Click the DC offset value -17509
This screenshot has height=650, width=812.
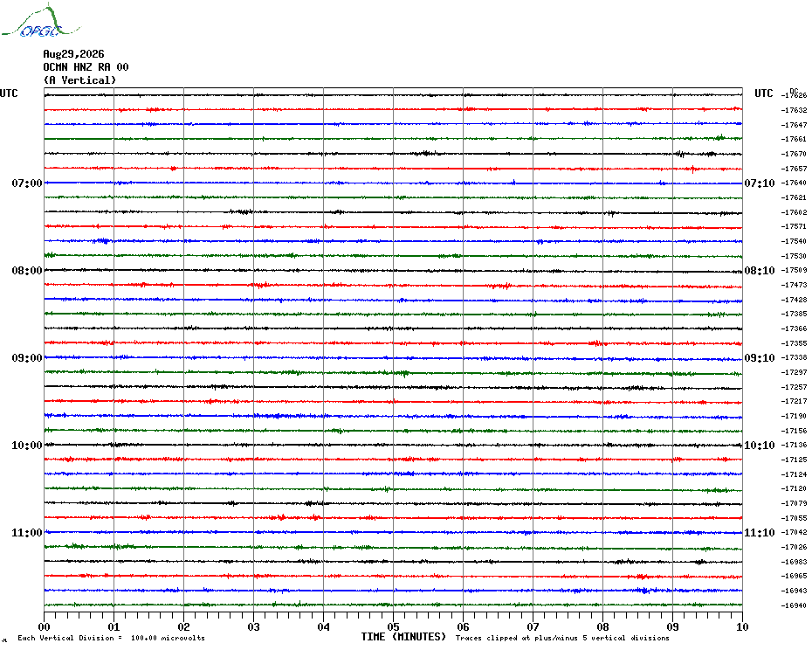(795, 270)
